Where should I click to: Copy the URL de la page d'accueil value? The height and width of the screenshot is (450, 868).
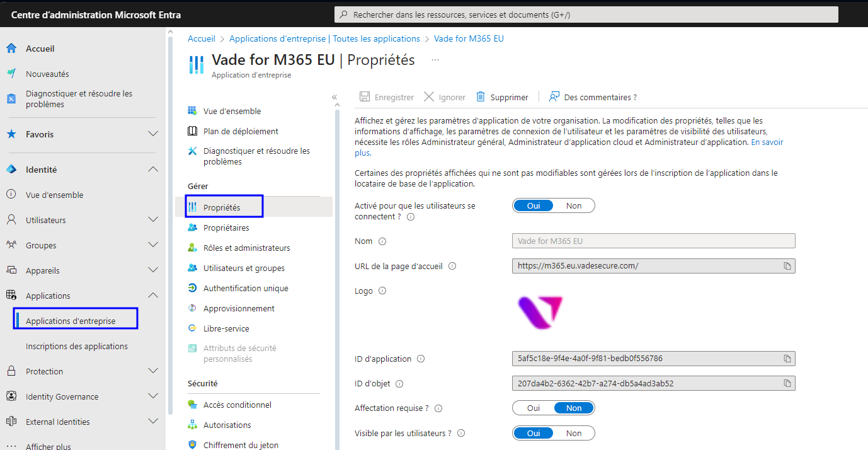(787, 266)
